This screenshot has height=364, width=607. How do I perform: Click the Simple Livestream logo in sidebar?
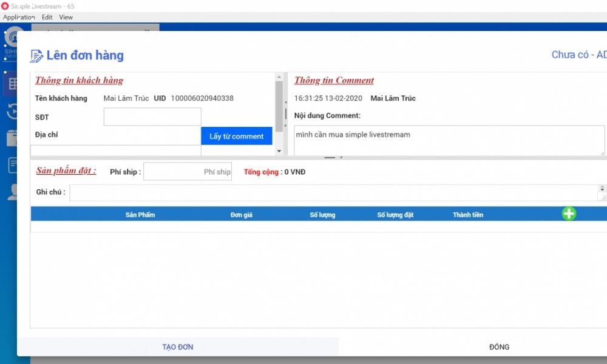(x=12, y=41)
